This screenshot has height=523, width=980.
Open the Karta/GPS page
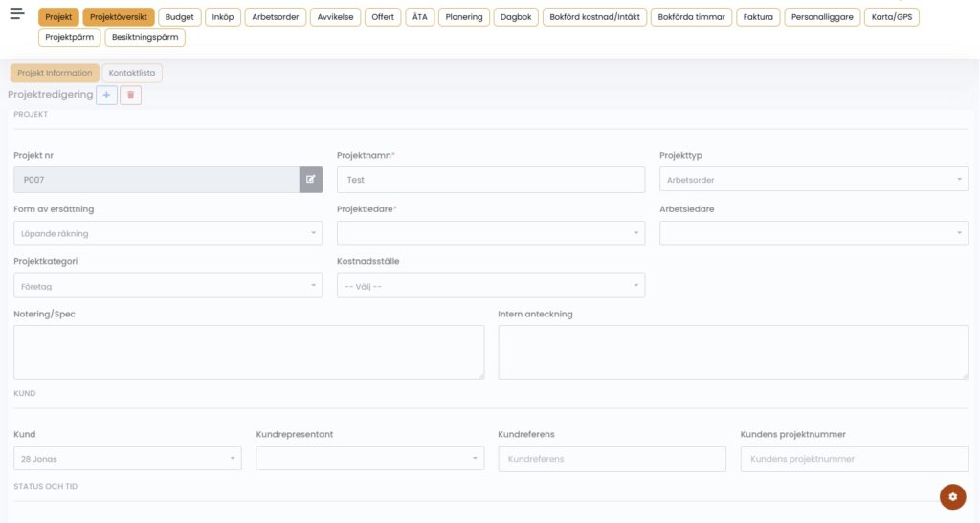click(x=891, y=17)
